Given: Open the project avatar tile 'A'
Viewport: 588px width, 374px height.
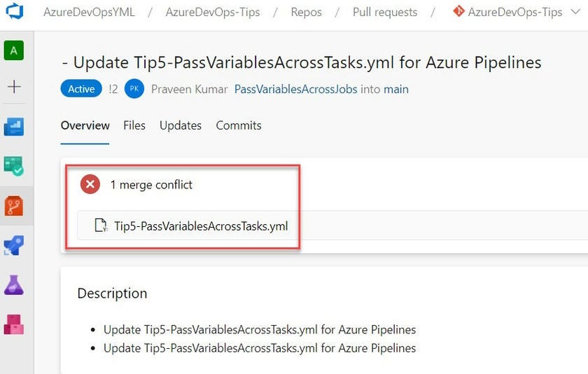Looking at the screenshot, I should pos(14,50).
